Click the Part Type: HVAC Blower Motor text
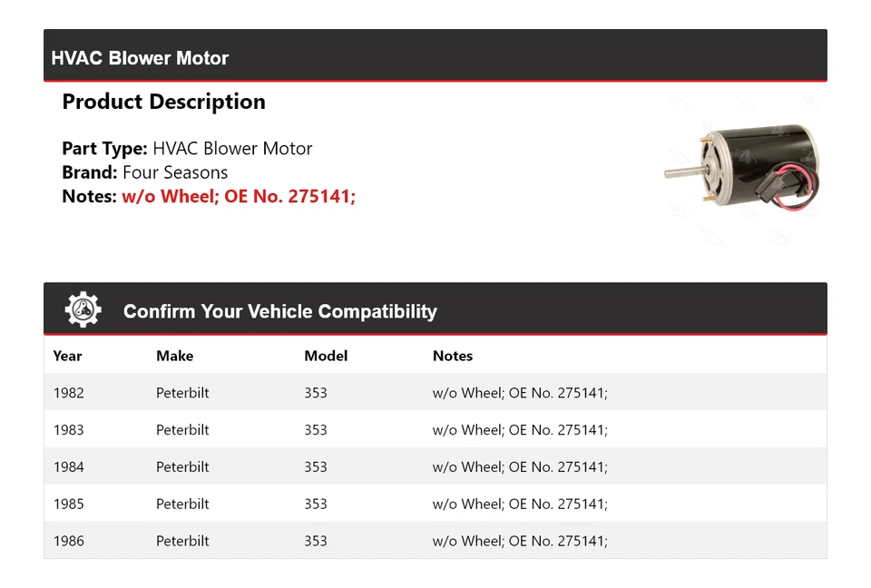871x588 pixels. 187,149
